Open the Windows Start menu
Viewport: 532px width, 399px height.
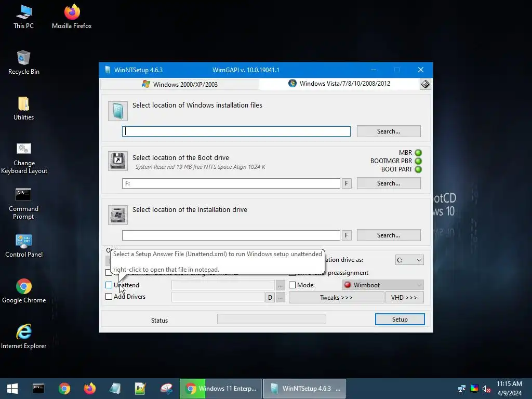(x=12, y=389)
